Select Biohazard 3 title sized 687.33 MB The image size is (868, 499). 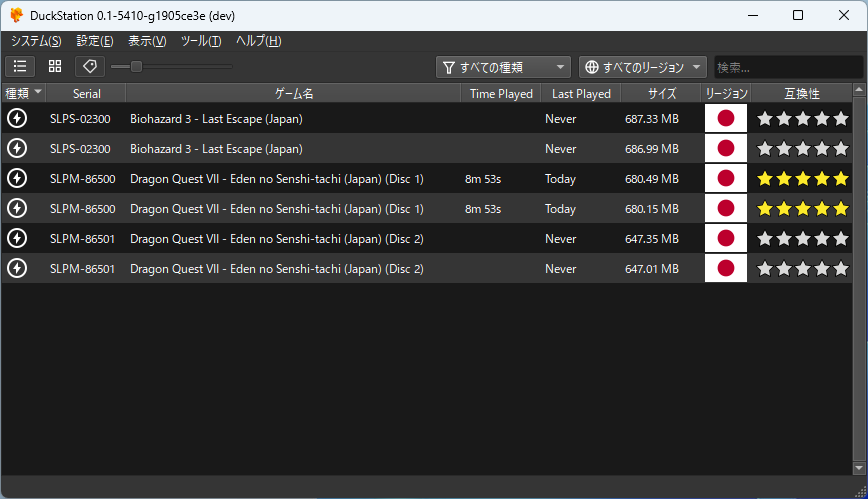pyautogui.click(x=216, y=119)
